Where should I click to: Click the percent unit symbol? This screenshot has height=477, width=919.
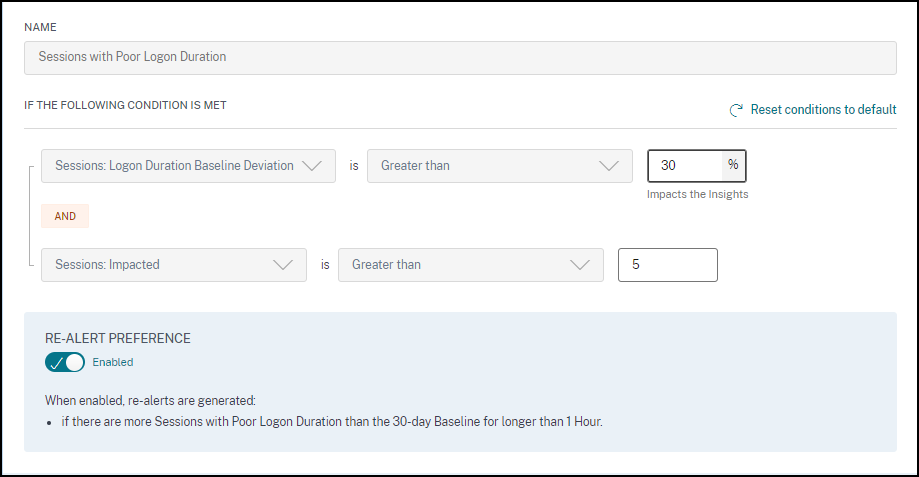tap(733, 165)
